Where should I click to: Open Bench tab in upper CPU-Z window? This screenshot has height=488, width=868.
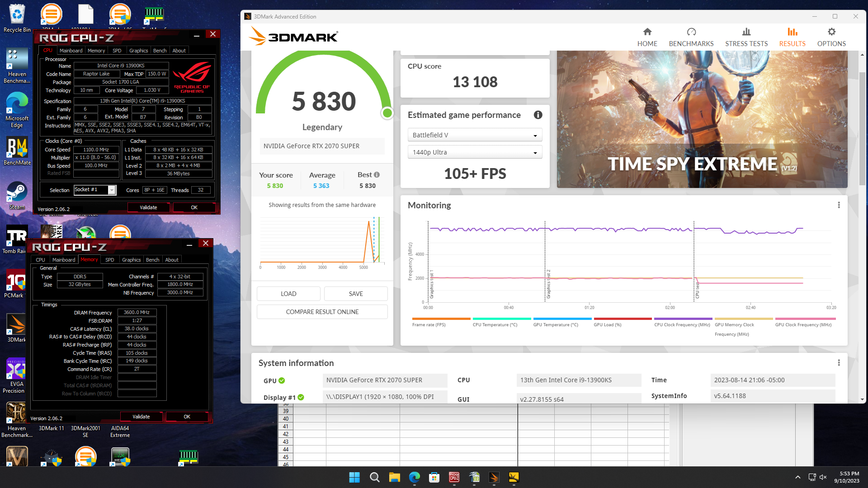(x=160, y=51)
